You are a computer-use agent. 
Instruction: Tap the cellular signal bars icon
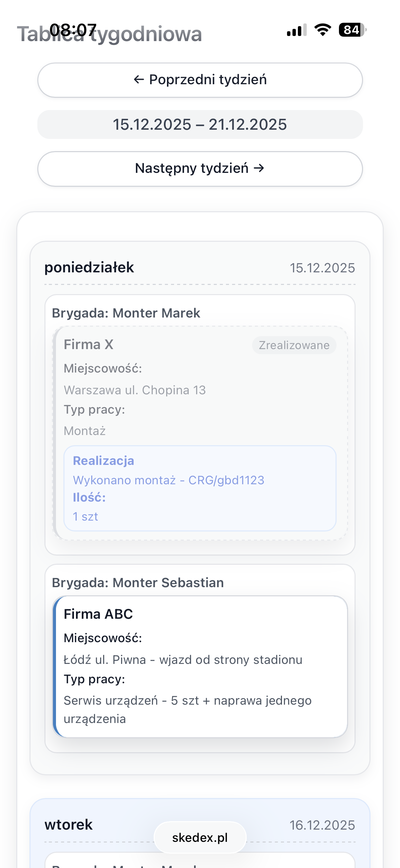pyautogui.click(x=297, y=30)
